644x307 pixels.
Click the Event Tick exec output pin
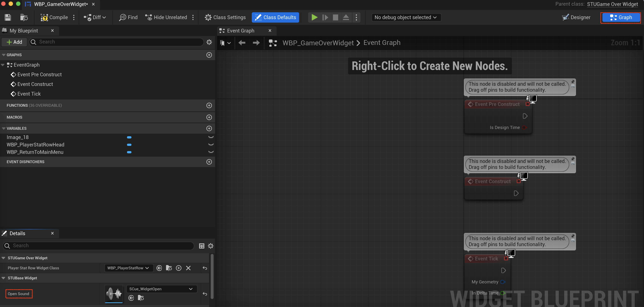503,270
